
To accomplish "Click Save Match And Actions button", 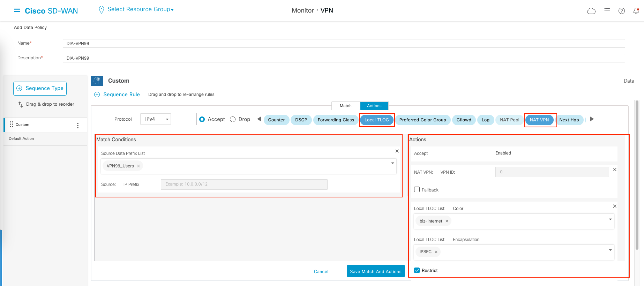I will click(375, 271).
